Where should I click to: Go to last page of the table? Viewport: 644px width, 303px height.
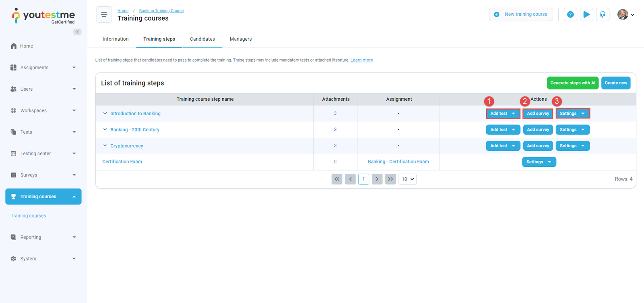pyautogui.click(x=390, y=179)
